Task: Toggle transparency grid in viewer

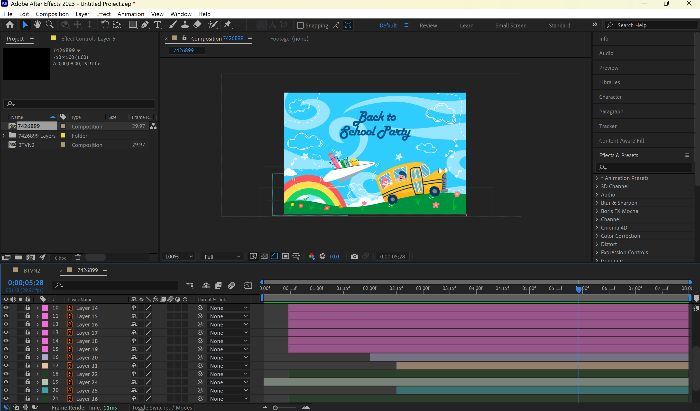Action: click(264, 257)
